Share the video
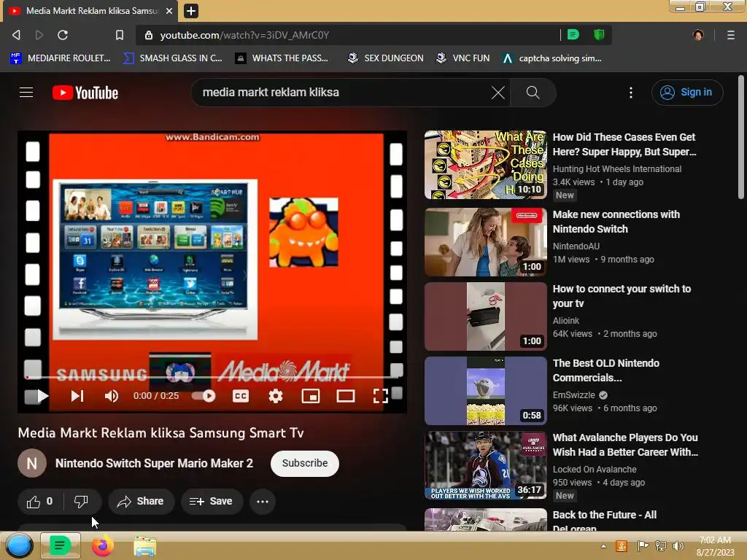The image size is (747, 560). point(141,502)
